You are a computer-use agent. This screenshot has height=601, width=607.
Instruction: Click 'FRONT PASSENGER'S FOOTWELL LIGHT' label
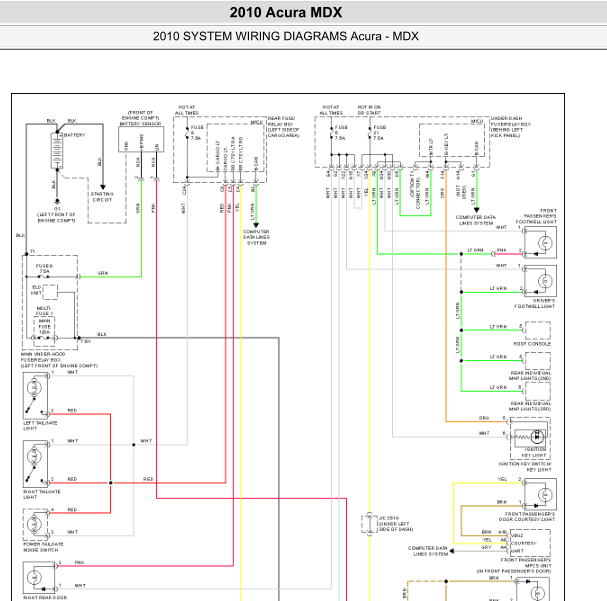click(x=536, y=216)
